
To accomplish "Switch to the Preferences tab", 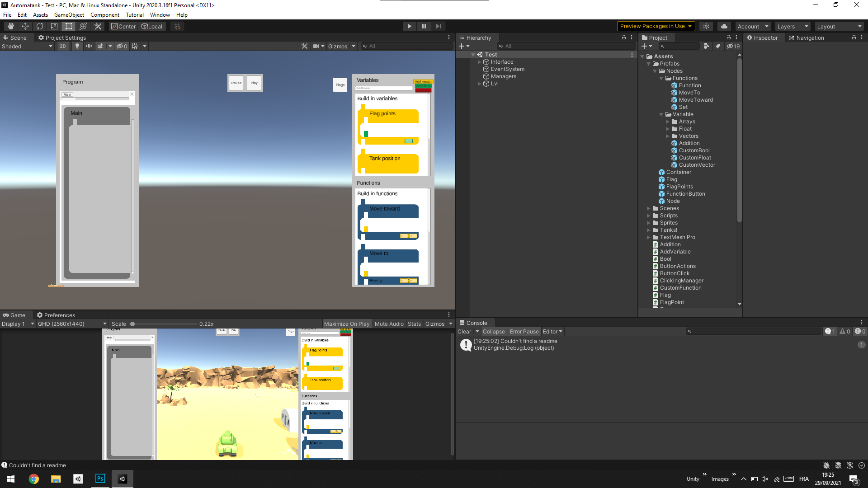I will [56, 315].
